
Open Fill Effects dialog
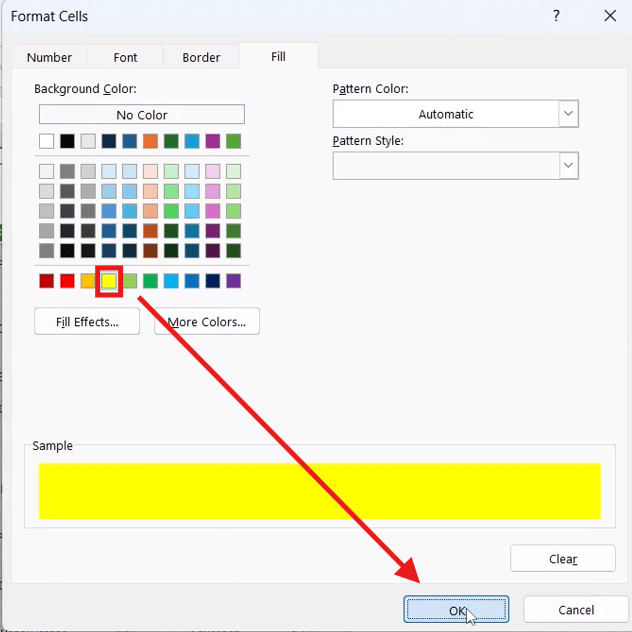pyautogui.click(x=87, y=322)
